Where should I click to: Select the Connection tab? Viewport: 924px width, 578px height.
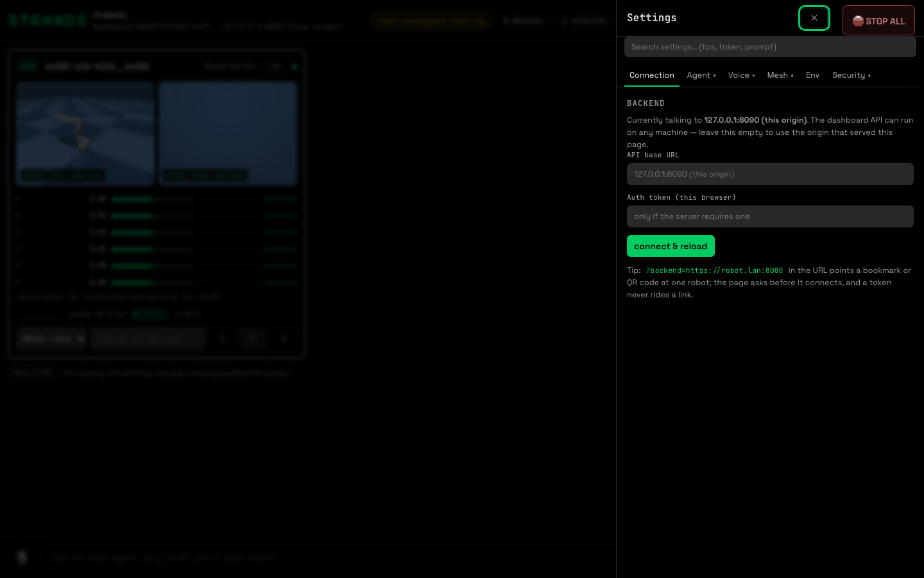pos(651,75)
